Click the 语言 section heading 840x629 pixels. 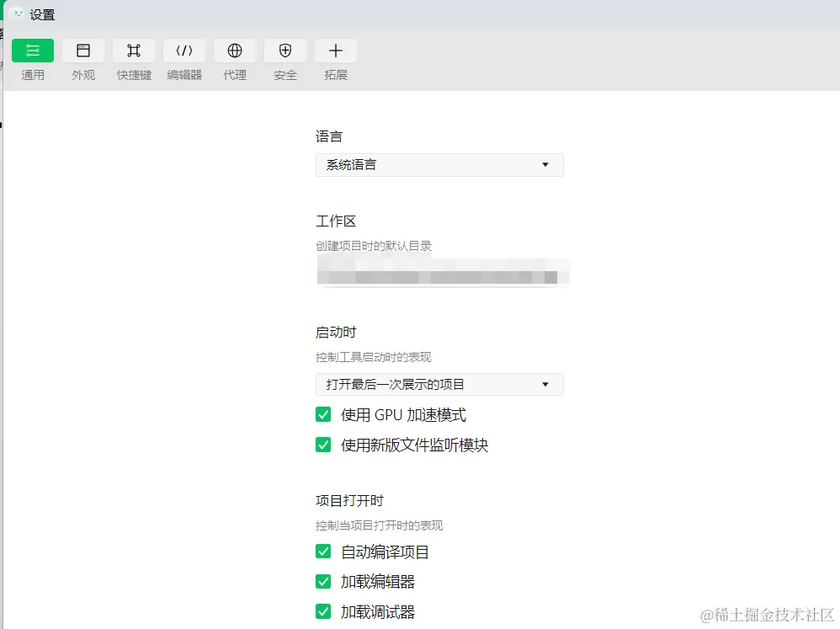329,136
